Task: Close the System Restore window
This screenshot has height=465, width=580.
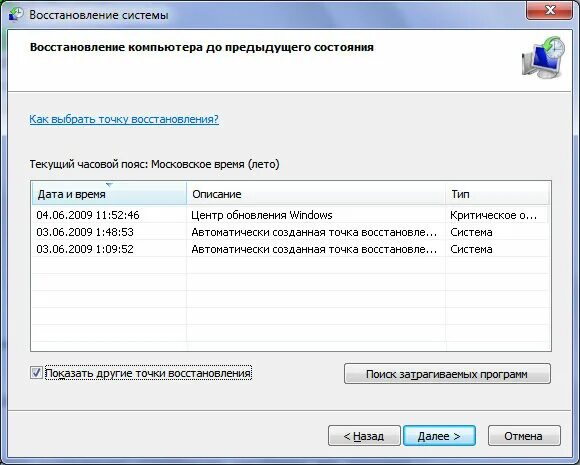Action: coord(549,10)
